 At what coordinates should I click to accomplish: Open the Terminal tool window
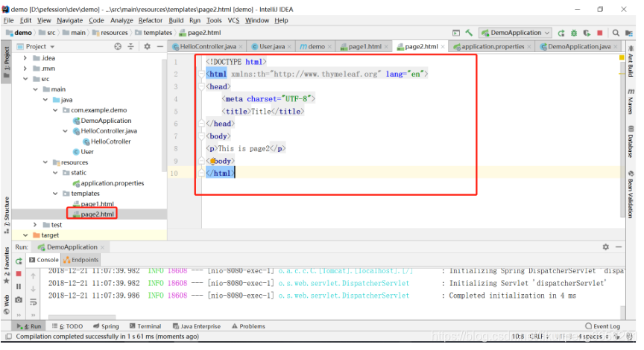(x=145, y=326)
